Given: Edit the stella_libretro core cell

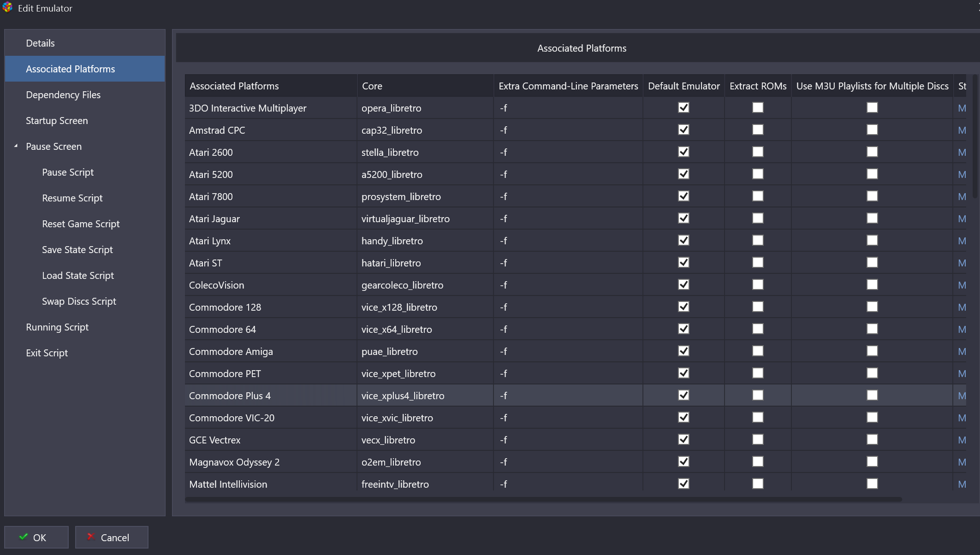Looking at the screenshot, I should pos(425,152).
